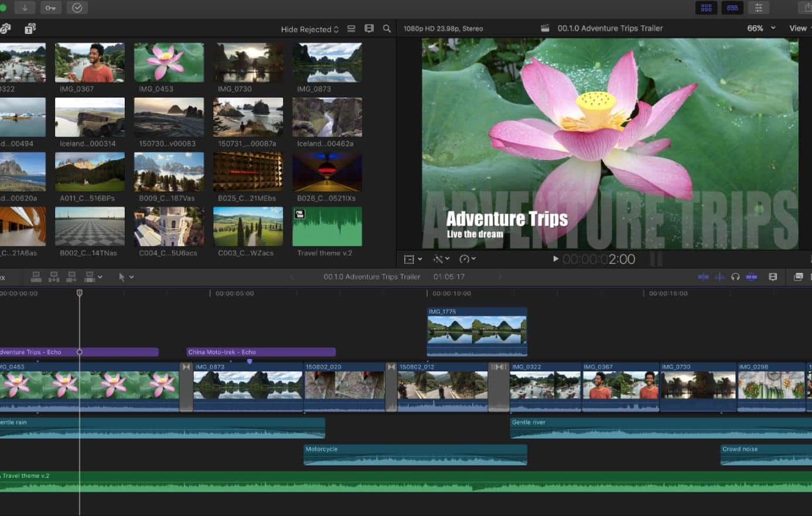Image resolution: width=812 pixels, height=516 pixels.
Task: Open the Retime speed pop-up menu
Action: pyautogui.click(x=468, y=259)
